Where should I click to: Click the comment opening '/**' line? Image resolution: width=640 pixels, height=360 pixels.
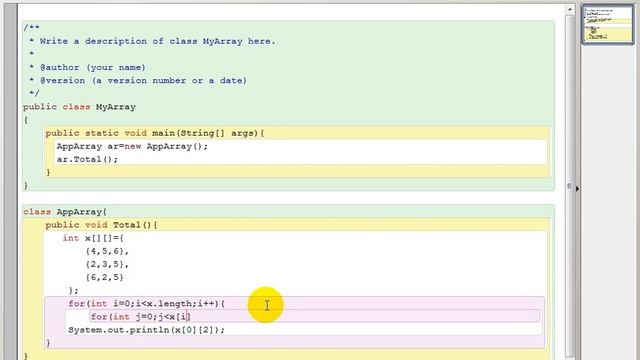(x=31, y=28)
